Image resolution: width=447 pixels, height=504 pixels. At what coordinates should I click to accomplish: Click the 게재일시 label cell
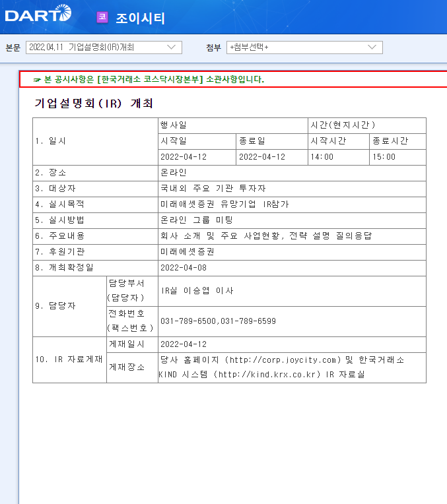(132, 344)
